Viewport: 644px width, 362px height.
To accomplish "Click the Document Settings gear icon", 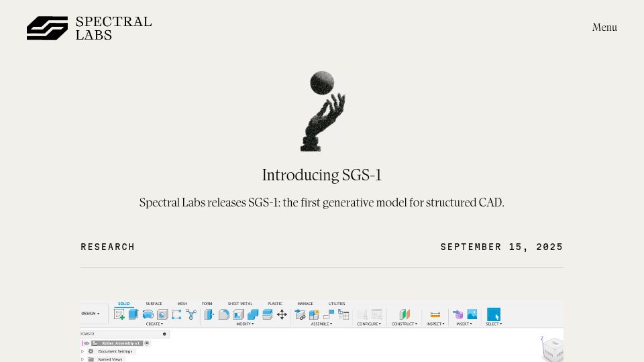I will point(91,351).
